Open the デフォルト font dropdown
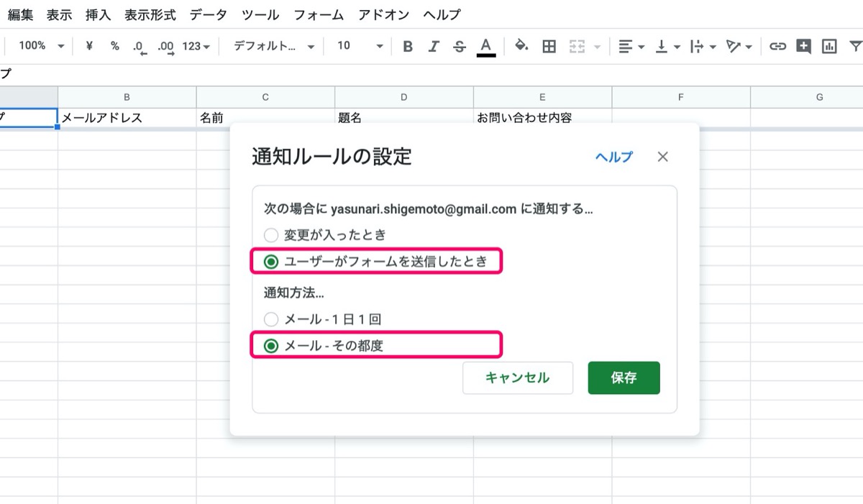 point(273,46)
